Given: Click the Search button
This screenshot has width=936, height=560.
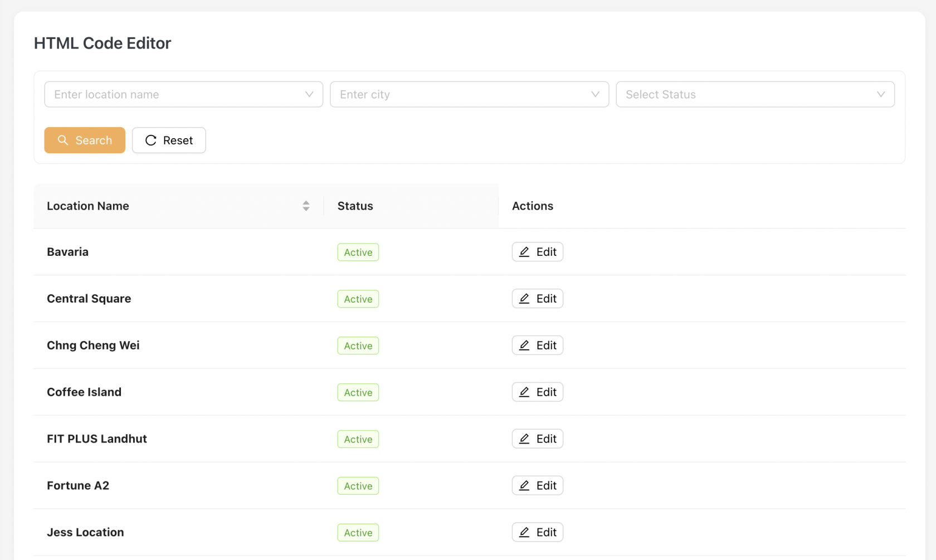Looking at the screenshot, I should pyautogui.click(x=85, y=140).
